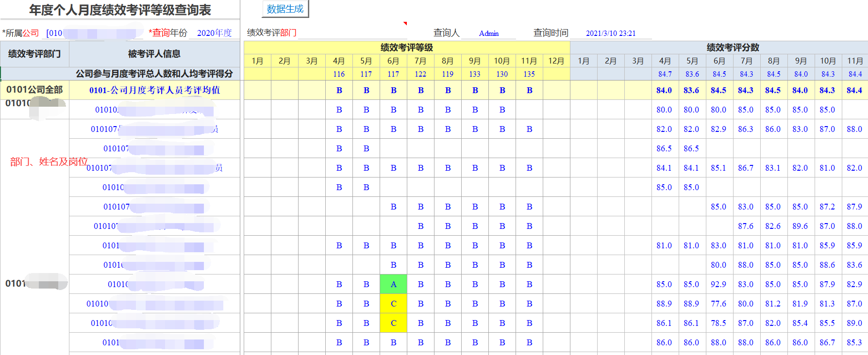Click the yellow 绩效考评等级 section header
The image size is (868, 355).
[406, 48]
